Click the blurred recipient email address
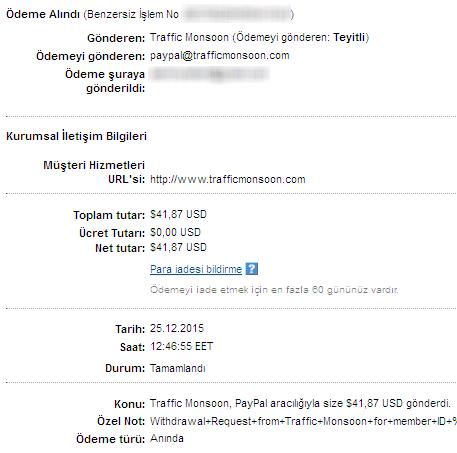The width and height of the screenshot is (457, 453). [x=209, y=74]
